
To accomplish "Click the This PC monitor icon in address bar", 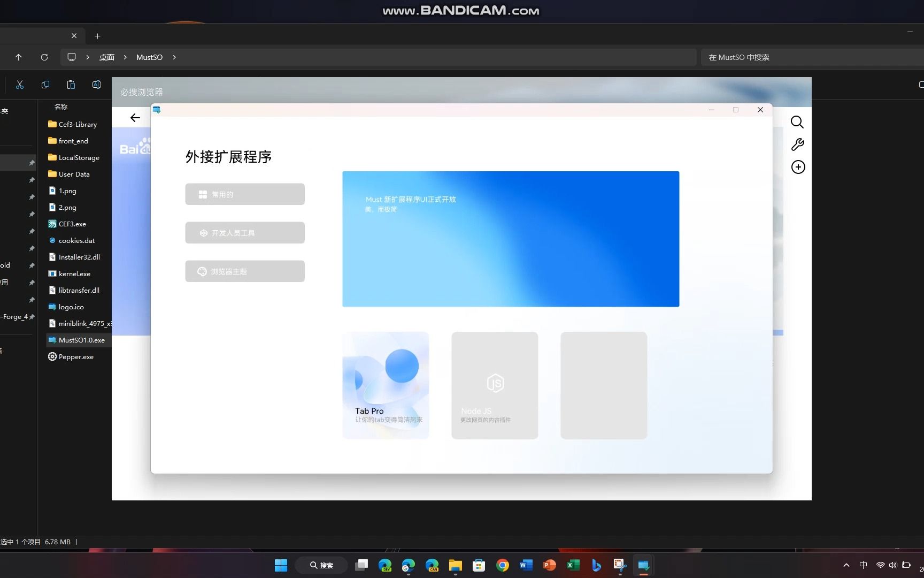I will 72,57.
